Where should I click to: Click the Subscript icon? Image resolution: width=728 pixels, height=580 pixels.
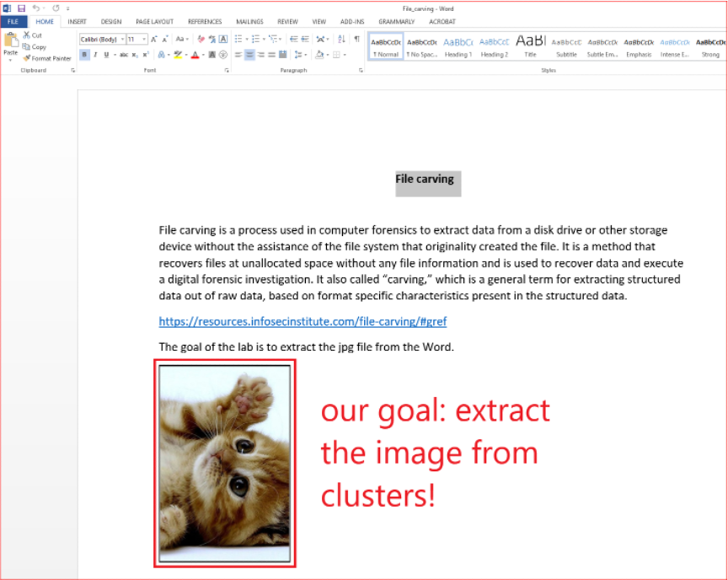click(x=135, y=55)
